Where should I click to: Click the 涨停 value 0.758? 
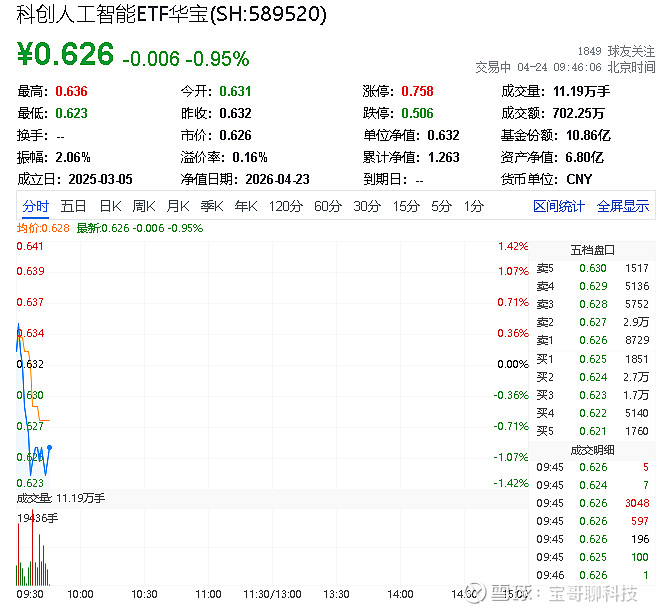(418, 91)
